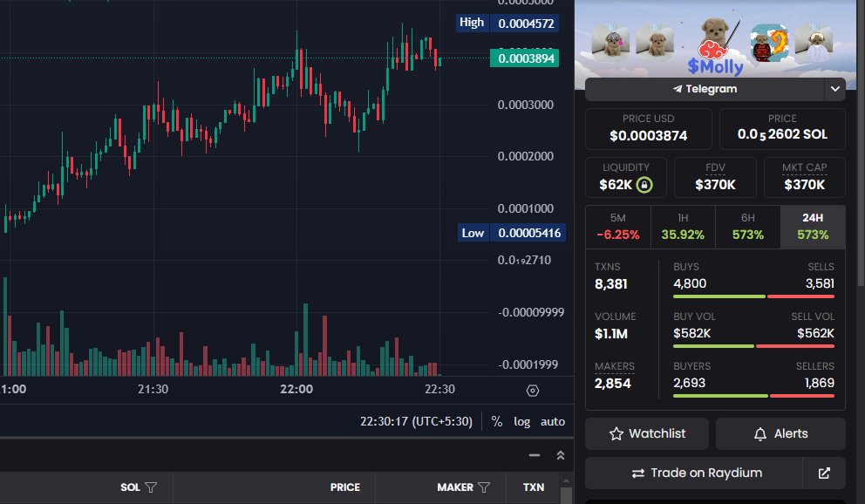Click the current price label 0.0003894
This screenshot has height=504, width=865.
coord(525,58)
